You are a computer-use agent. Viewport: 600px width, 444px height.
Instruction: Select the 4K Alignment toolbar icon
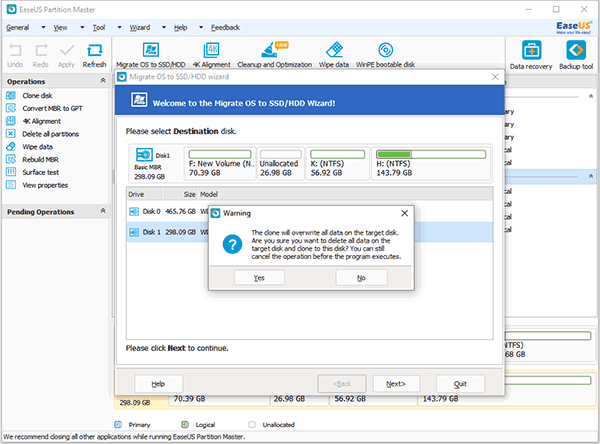[210, 52]
